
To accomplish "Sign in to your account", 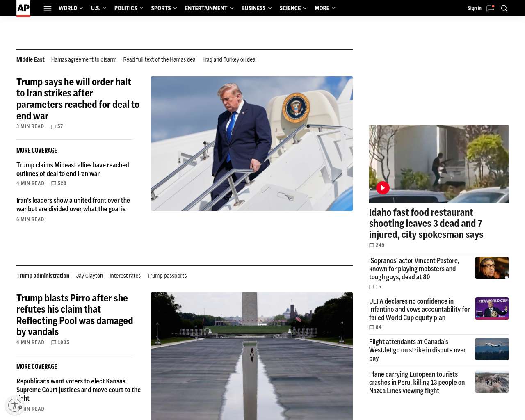I will (475, 8).
